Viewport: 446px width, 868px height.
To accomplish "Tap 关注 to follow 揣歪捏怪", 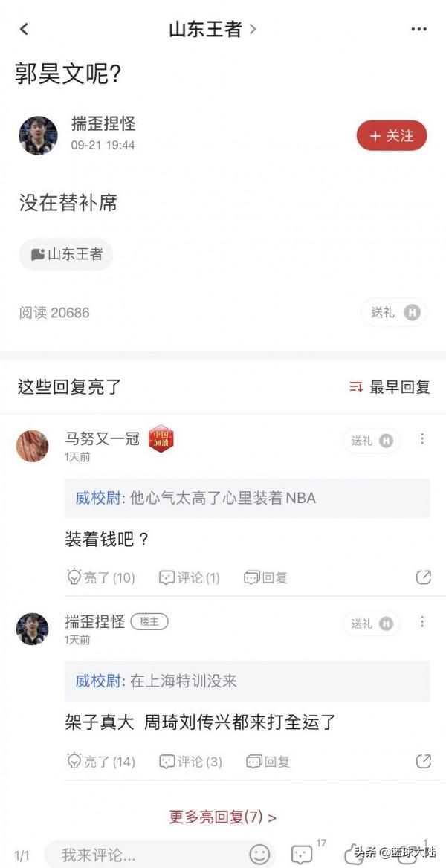I will (x=392, y=135).
